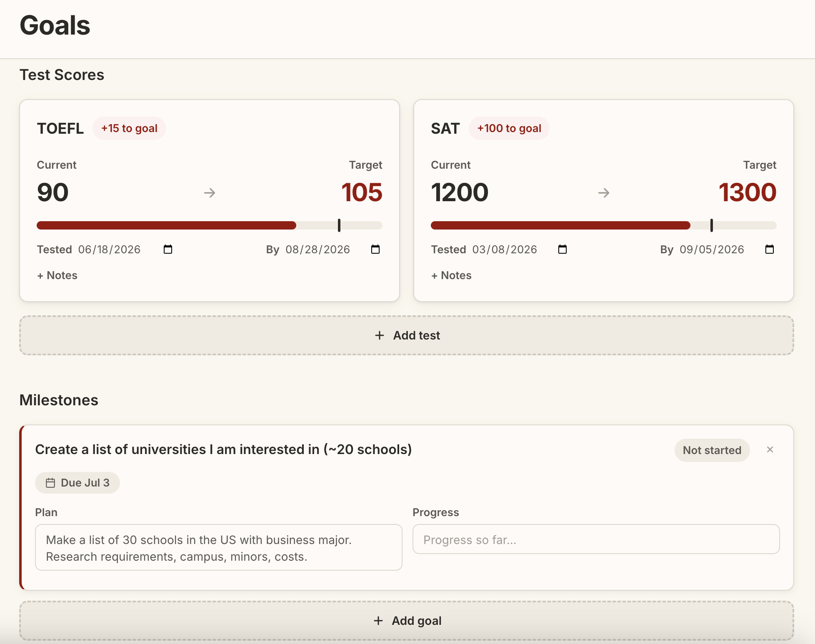
Task: Expand Notes on the SAT card
Action: (x=451, y=275)
